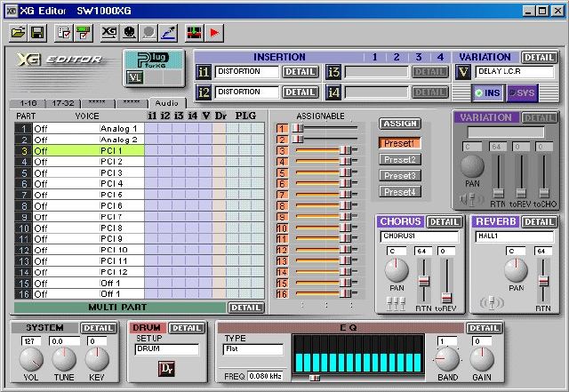Select the pencil draw toolbar icon
The width and height of the screenshot is (569, 392).
pyautogui.click(x=168, y=33)
